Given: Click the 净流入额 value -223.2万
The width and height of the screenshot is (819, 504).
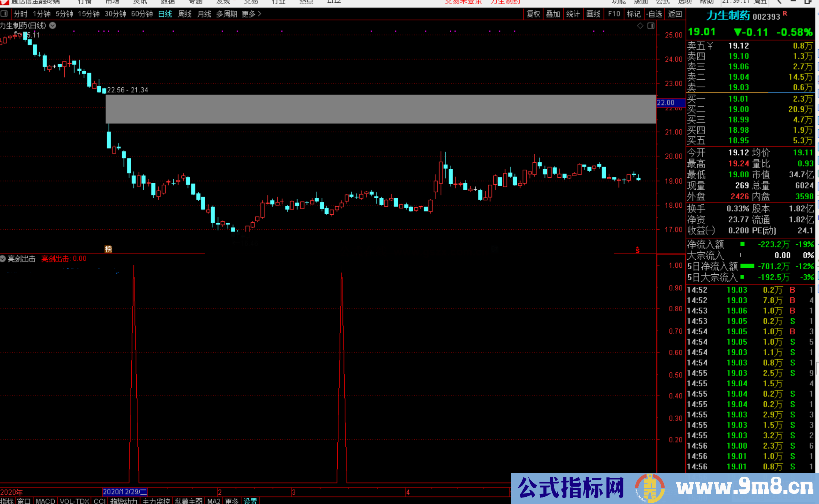Looking at the screenshot, I should coord(774,244).
